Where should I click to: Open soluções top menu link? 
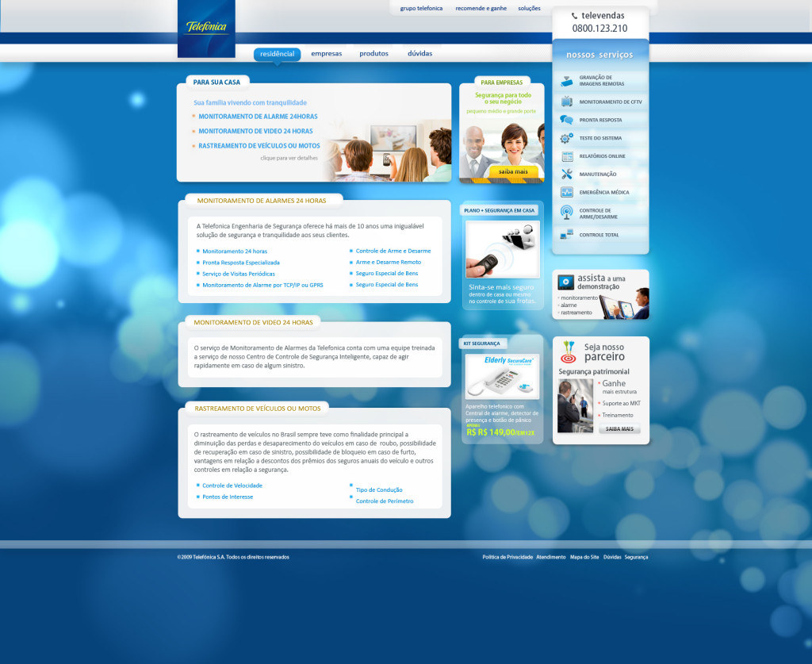pos(529,8)
